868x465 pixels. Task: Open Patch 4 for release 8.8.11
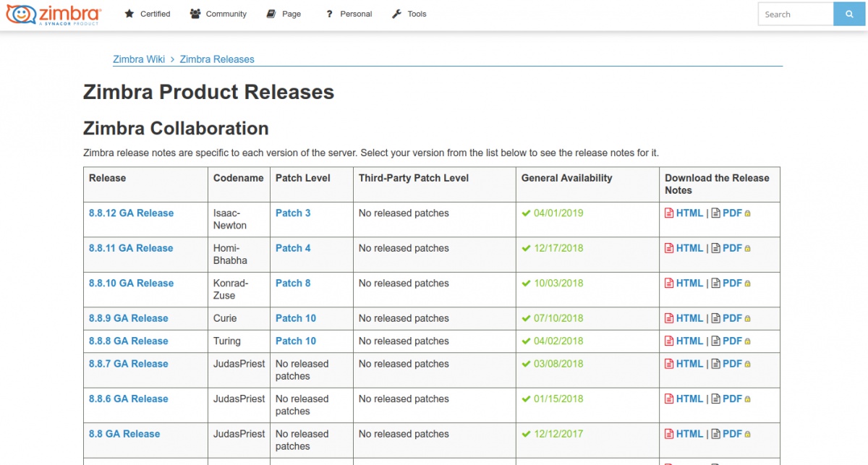coord(293,248)
